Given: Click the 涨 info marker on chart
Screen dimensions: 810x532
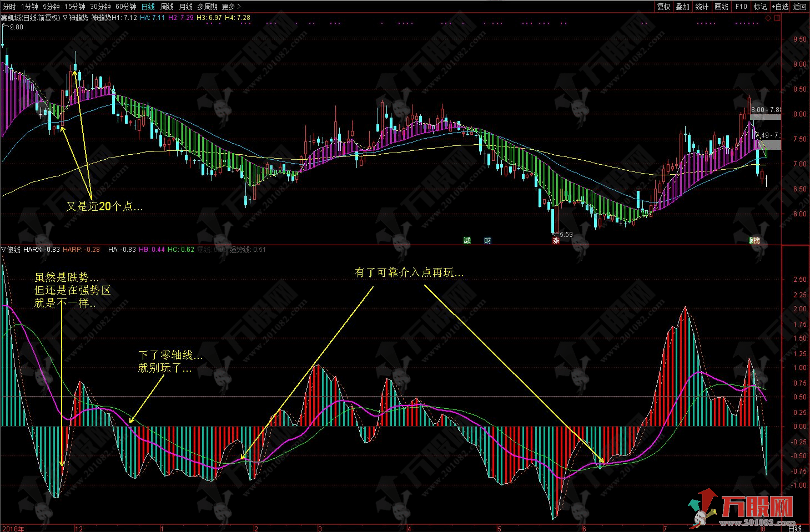Looking at the screenshot, I should [556, 240].
